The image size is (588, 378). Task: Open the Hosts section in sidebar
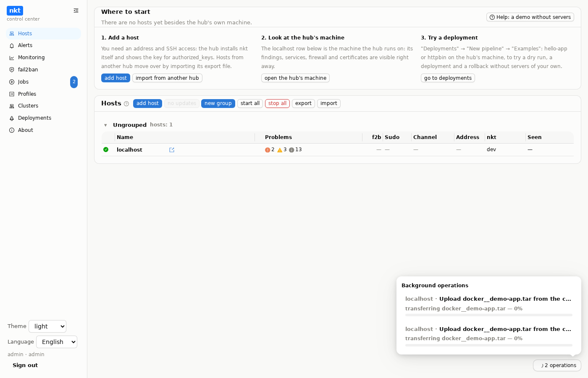43,34
